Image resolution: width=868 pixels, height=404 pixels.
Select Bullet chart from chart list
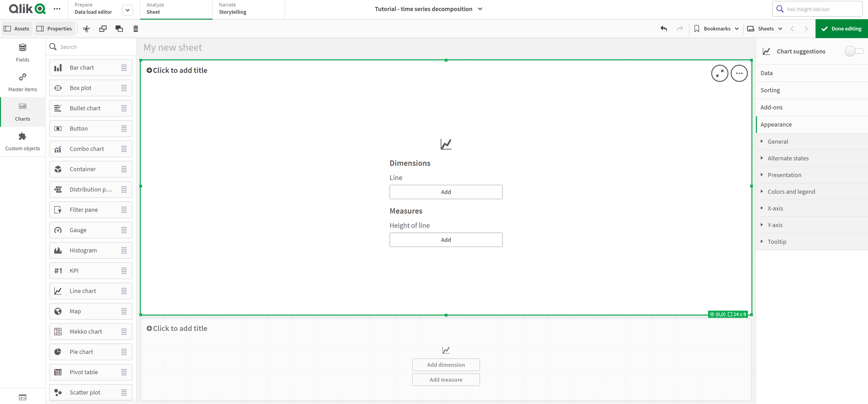coord(91,108)
